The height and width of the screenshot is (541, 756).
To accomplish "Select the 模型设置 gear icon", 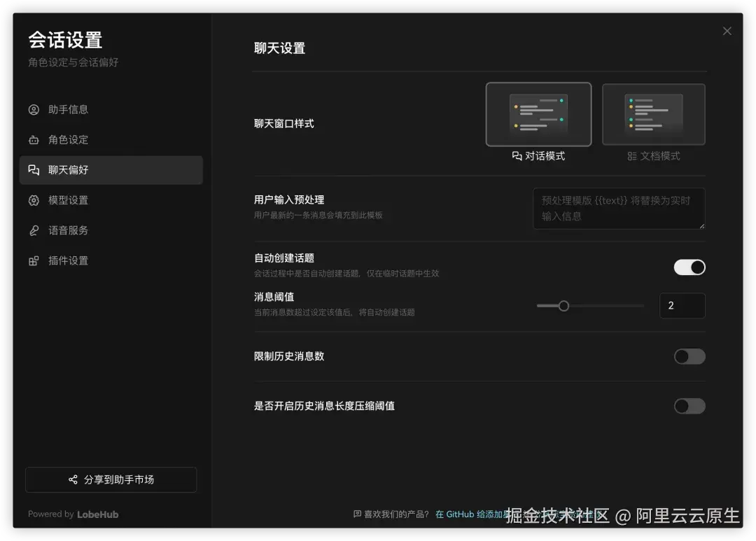I will 34,199.
